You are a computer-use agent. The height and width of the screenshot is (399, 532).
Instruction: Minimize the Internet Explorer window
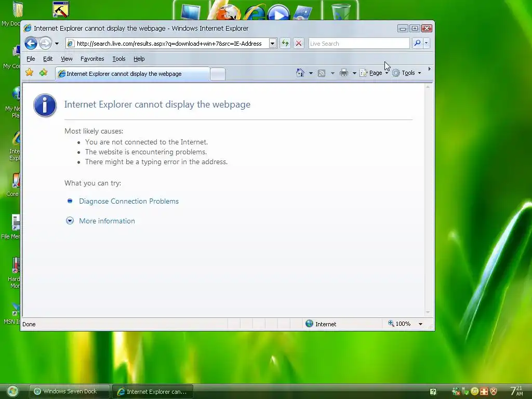(x=403, y=29)
